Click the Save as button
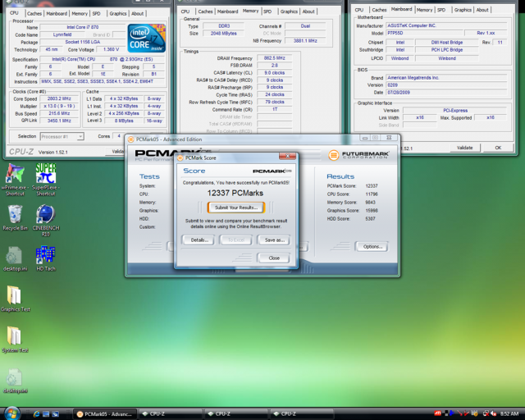This screenshot has height=420, width=525. tap(274, 240)
